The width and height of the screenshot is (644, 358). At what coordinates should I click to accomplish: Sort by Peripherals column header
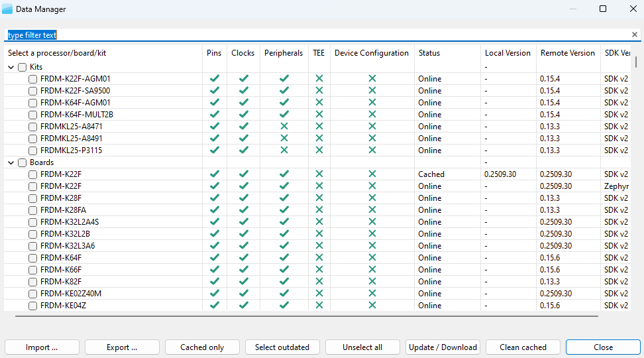284,53
